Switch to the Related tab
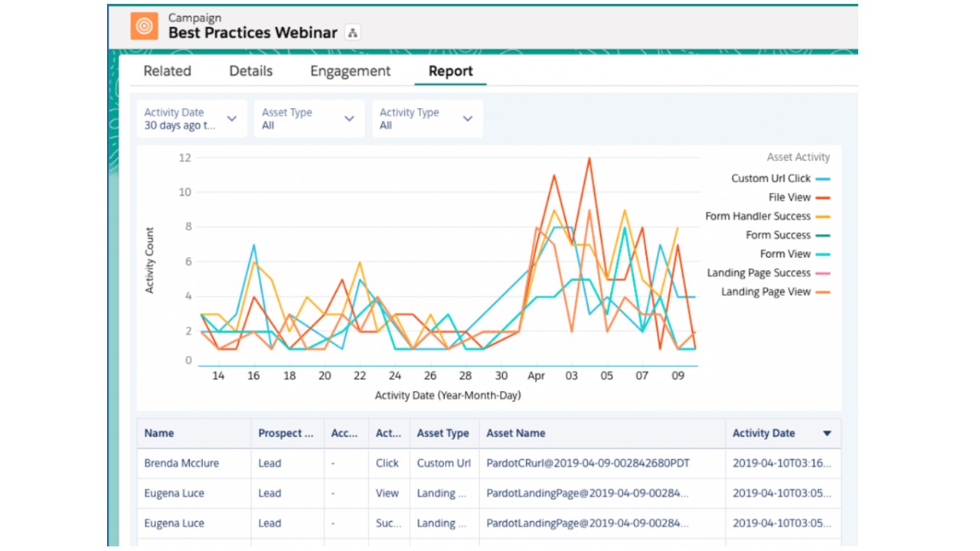 167,71
